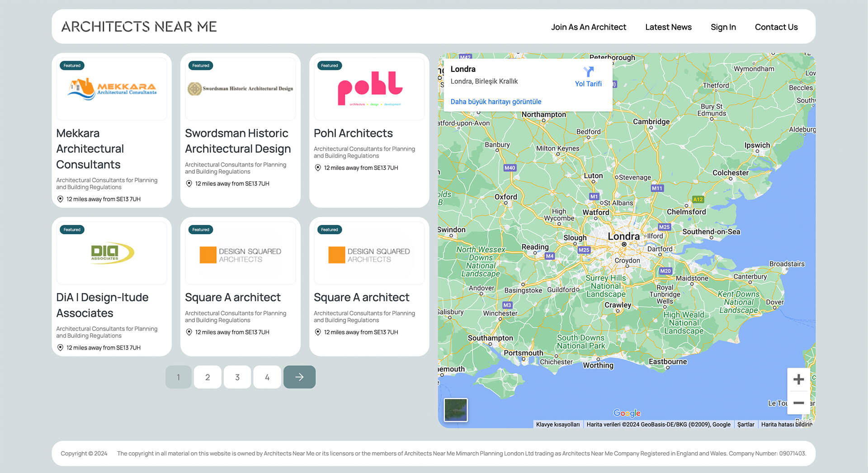Image resolution: width=868 pixels, height=473 pixels.
Task: Click the 'Copyright © 2024' footer text
Action: 84,454
